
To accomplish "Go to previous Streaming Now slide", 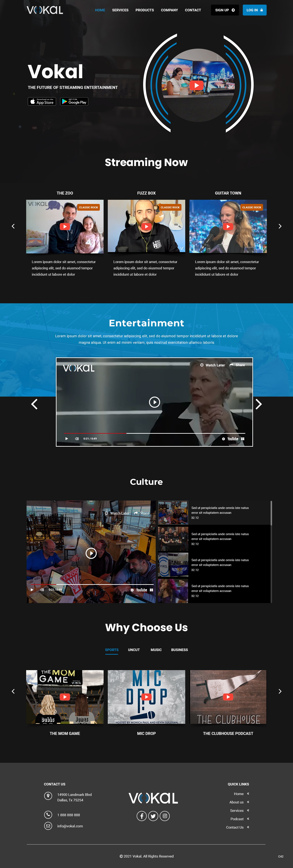I will point(13,226).
